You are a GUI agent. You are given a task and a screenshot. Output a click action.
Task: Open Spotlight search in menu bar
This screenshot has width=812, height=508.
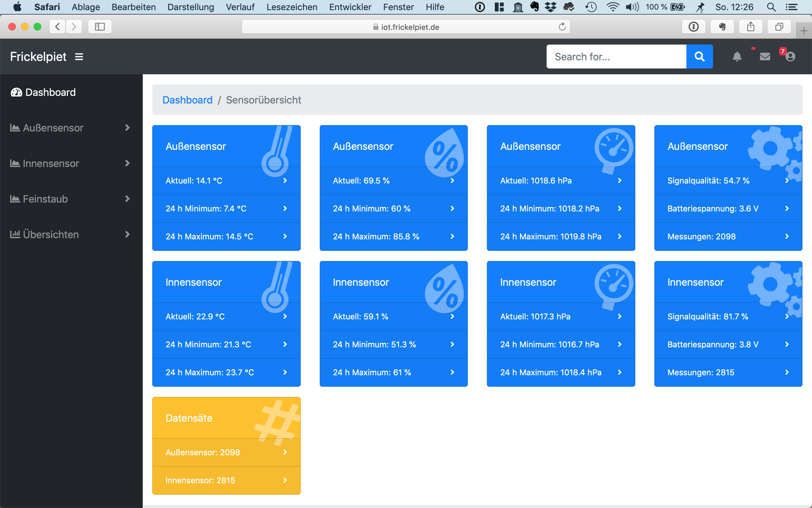point(771,7)
